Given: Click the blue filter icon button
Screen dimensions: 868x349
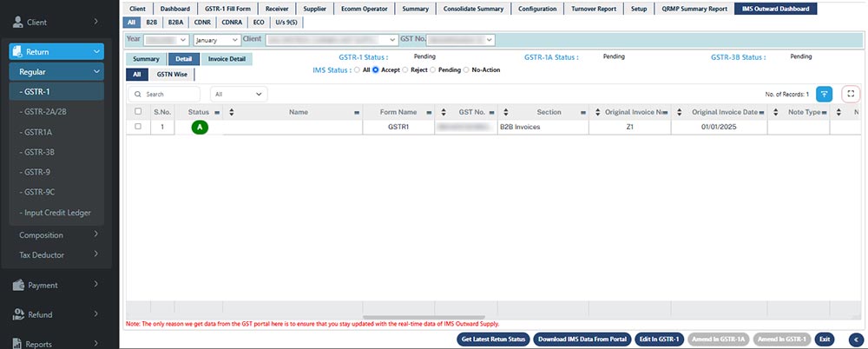Looking at the screenshot, I should (x=824, y=94).
